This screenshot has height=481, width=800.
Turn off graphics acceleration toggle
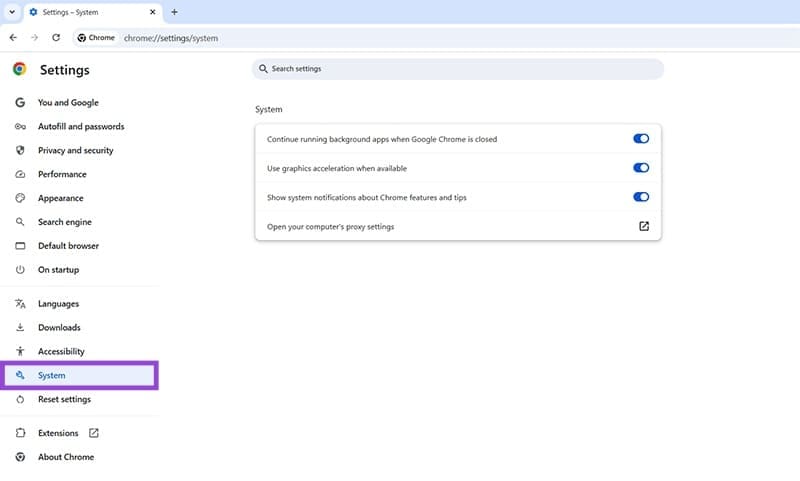(641, 168)
